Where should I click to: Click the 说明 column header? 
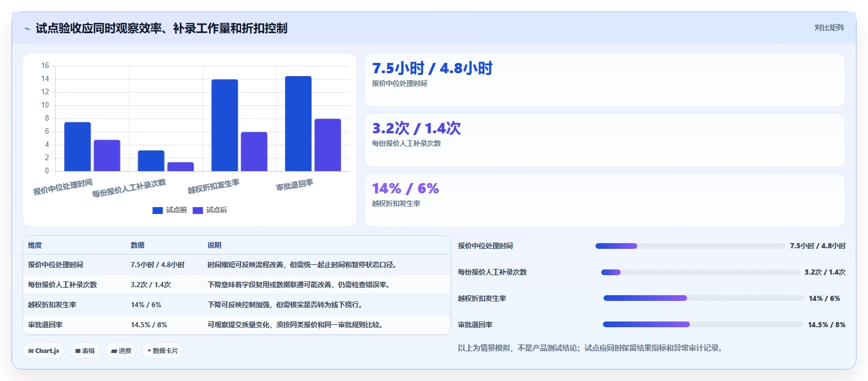pyautogui.click(x=214, y=245)
